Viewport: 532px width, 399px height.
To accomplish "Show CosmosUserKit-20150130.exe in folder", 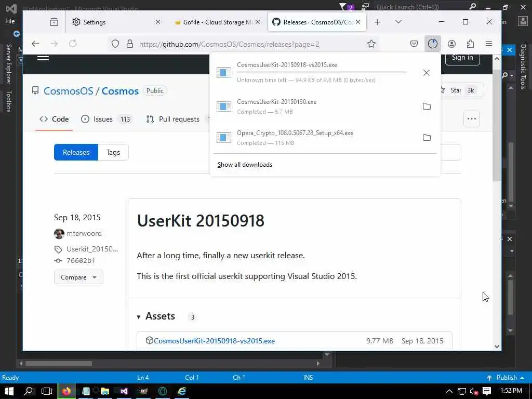I will 427,106.
